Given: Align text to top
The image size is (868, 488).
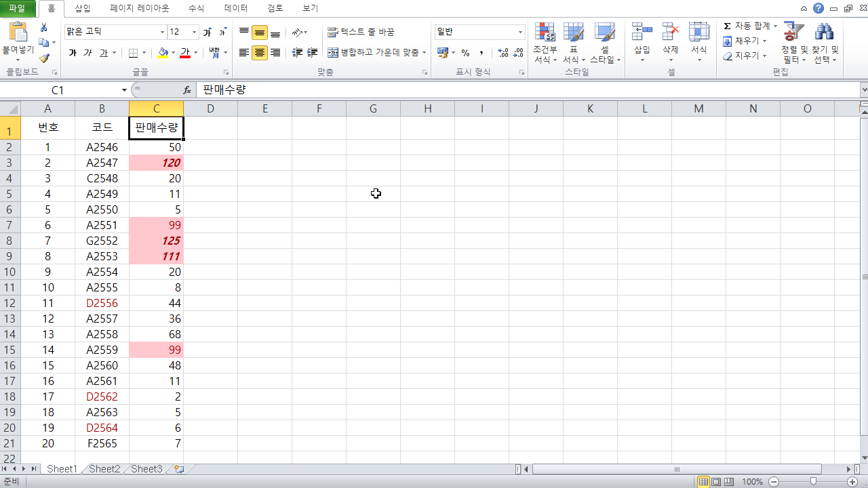Looking at the screenshot, I should [x=244, y=33].
